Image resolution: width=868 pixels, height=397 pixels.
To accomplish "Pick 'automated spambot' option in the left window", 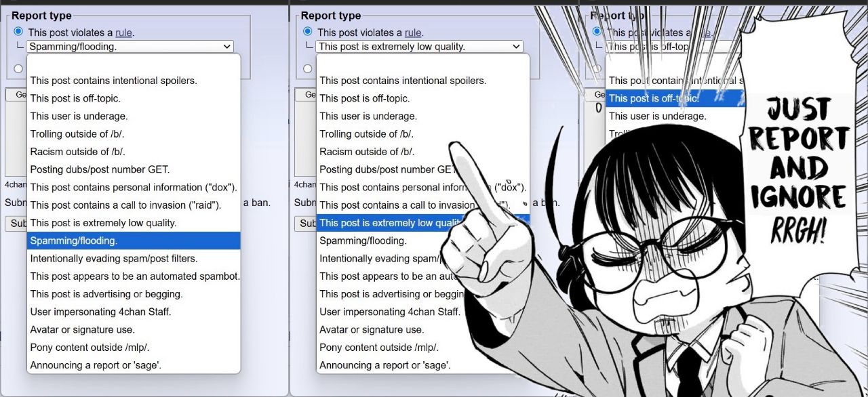I will tap(134, 276).
